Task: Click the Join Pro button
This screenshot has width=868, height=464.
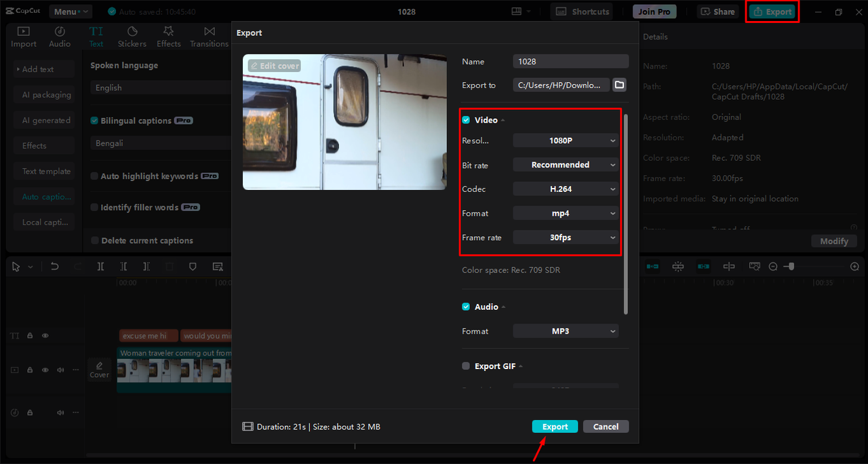Action: click(x=654, y=12)
